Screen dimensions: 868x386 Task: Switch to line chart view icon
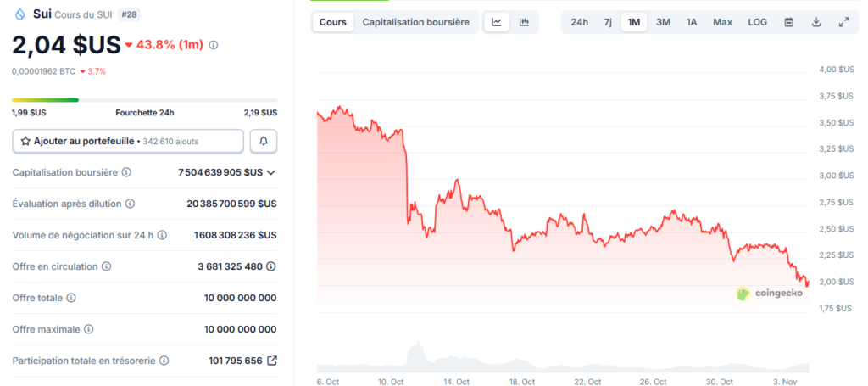(497, 22)
